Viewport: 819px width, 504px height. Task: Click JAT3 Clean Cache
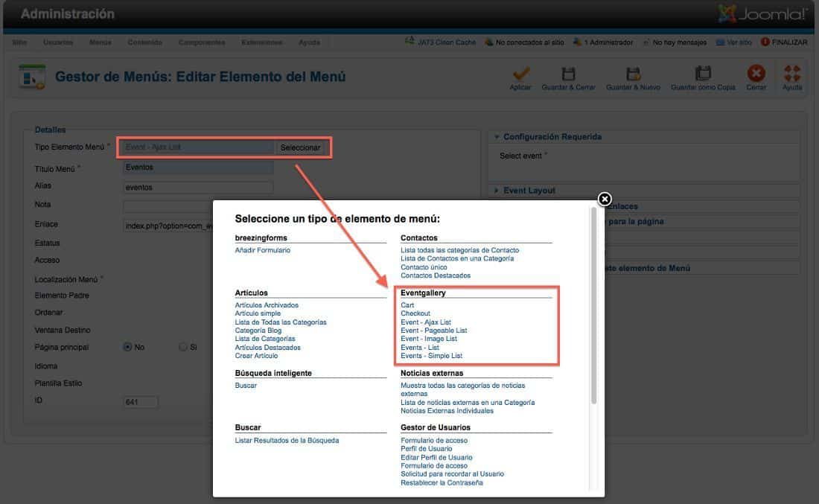(x=441, y=42)
